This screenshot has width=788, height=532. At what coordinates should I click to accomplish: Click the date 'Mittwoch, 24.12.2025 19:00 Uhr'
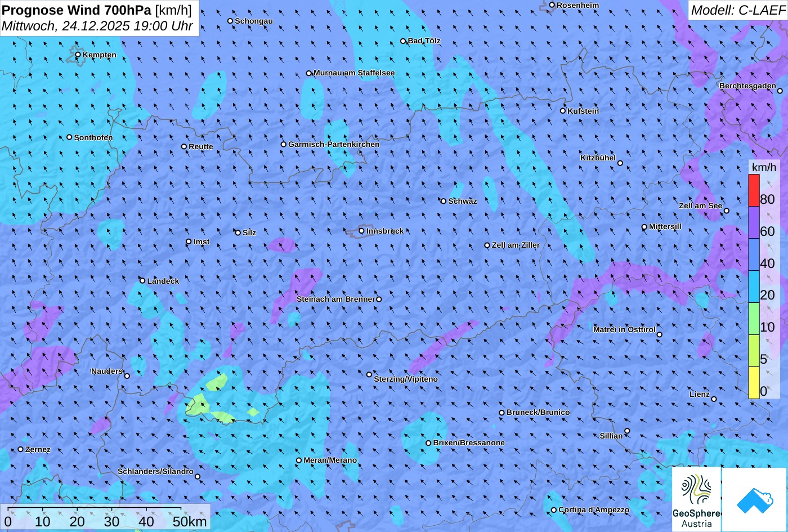point(97,26)
